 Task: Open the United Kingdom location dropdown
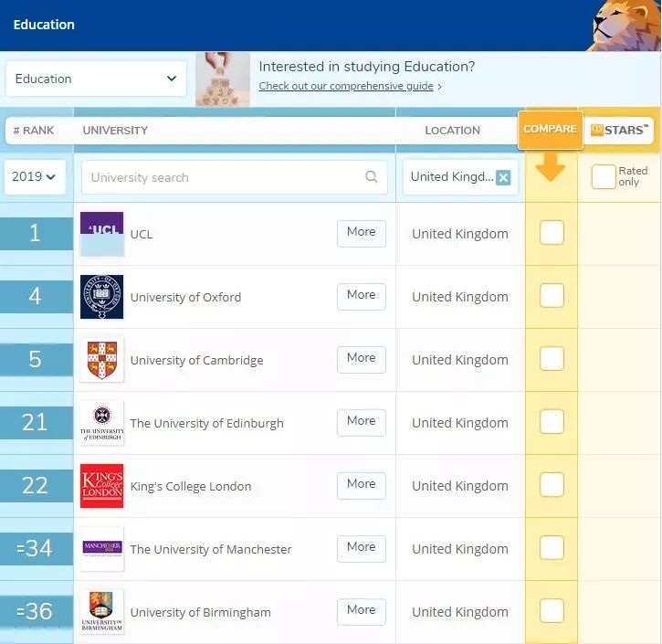coord(451,177)
